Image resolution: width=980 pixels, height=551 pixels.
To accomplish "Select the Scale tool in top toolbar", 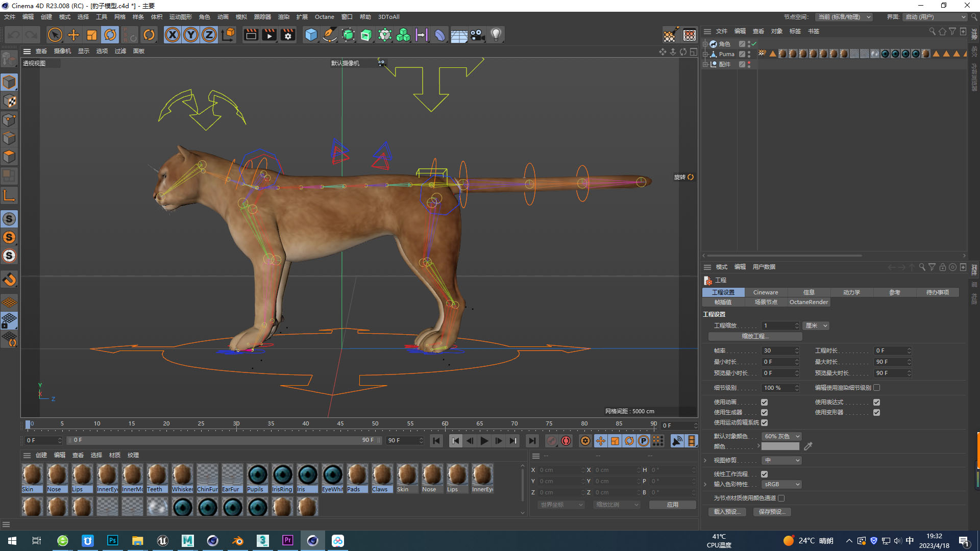I will (92, 35).
